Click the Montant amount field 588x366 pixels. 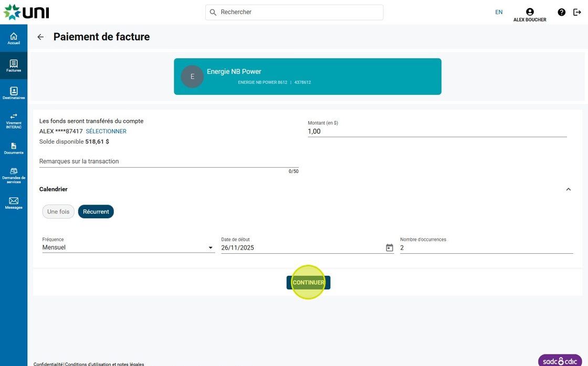pyautogui.click(x=437, y=132)
